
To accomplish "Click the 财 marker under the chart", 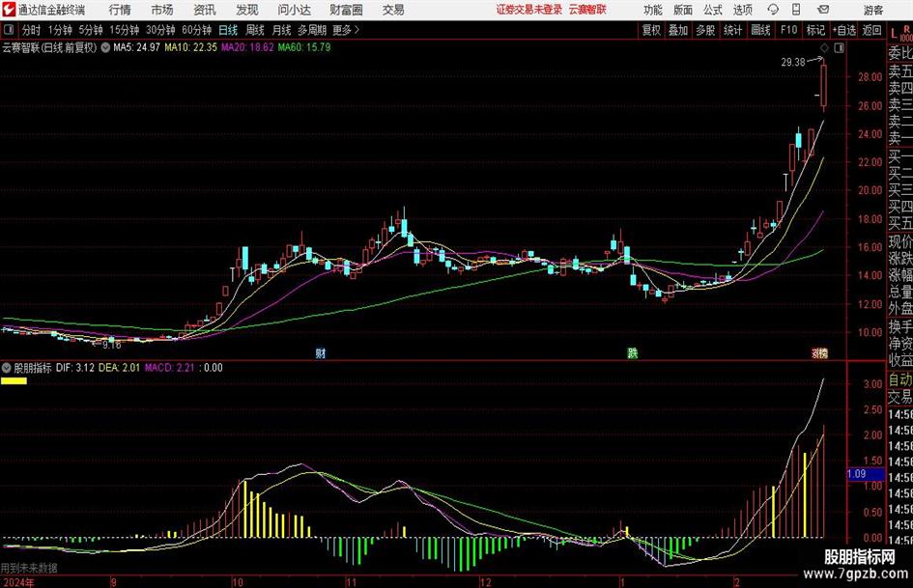I will tap(320, 352).
